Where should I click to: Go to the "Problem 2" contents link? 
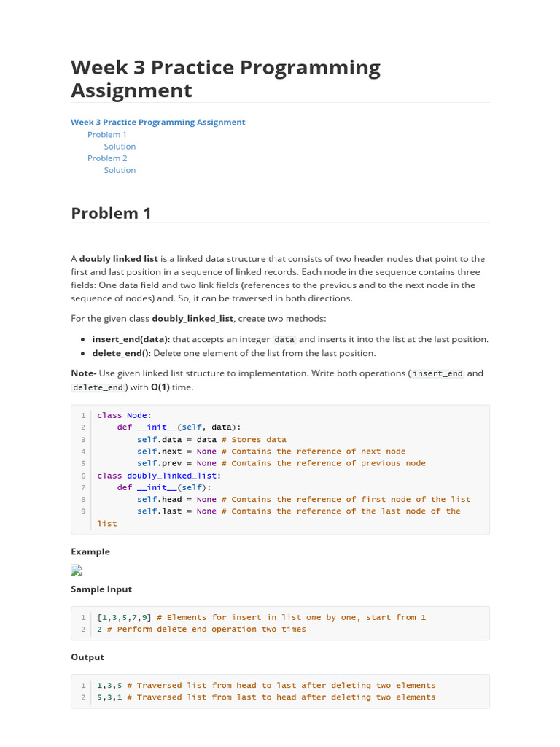107,158
